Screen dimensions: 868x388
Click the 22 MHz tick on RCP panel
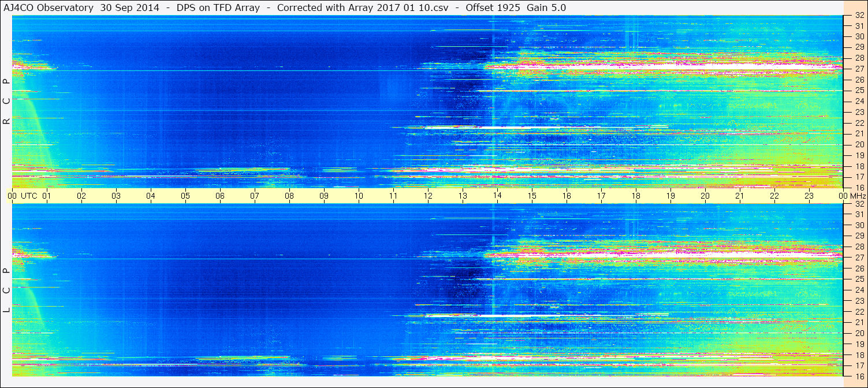(x=859, y=123)
